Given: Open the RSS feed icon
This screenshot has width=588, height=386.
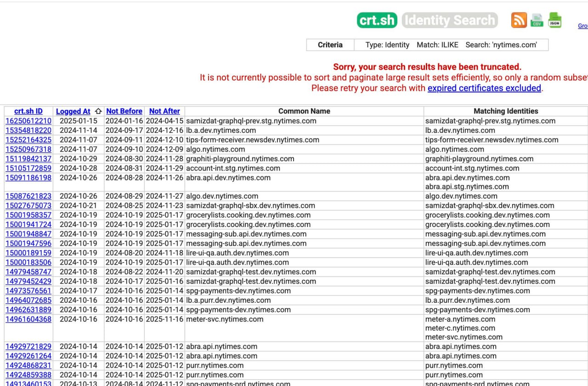Looking at the screenshot, I should (519, 20).
